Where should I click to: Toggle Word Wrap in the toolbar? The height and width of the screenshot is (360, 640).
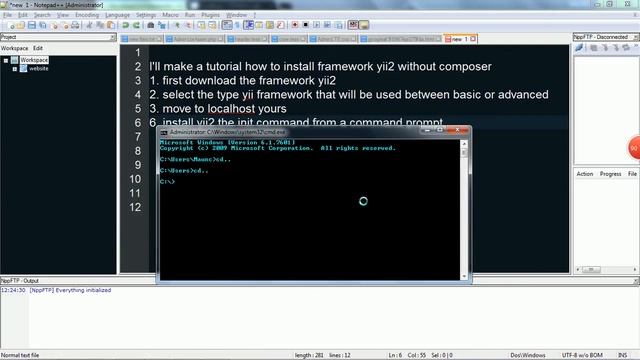227,25
